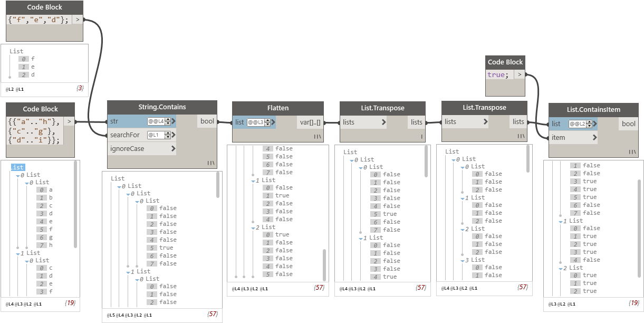Screen dimensions: 644x323
Task: Collapse '1 List' in the Transpose preview beside Flatten
Action: (360, 238)
